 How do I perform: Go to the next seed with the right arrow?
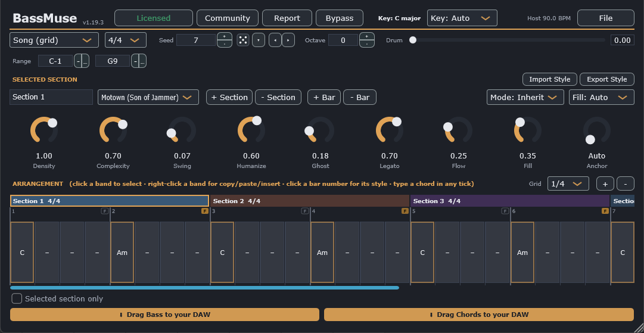point(288,41)
